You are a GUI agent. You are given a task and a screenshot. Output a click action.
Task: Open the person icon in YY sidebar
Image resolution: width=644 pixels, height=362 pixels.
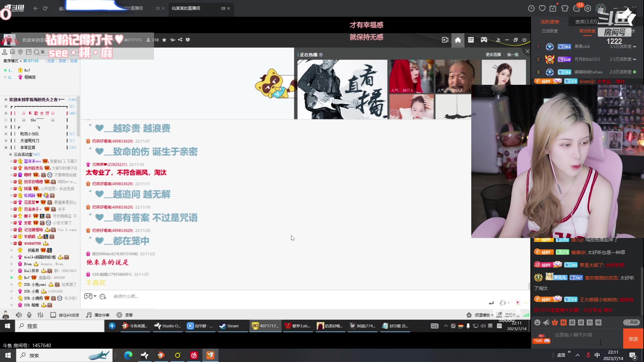[5, 52]
